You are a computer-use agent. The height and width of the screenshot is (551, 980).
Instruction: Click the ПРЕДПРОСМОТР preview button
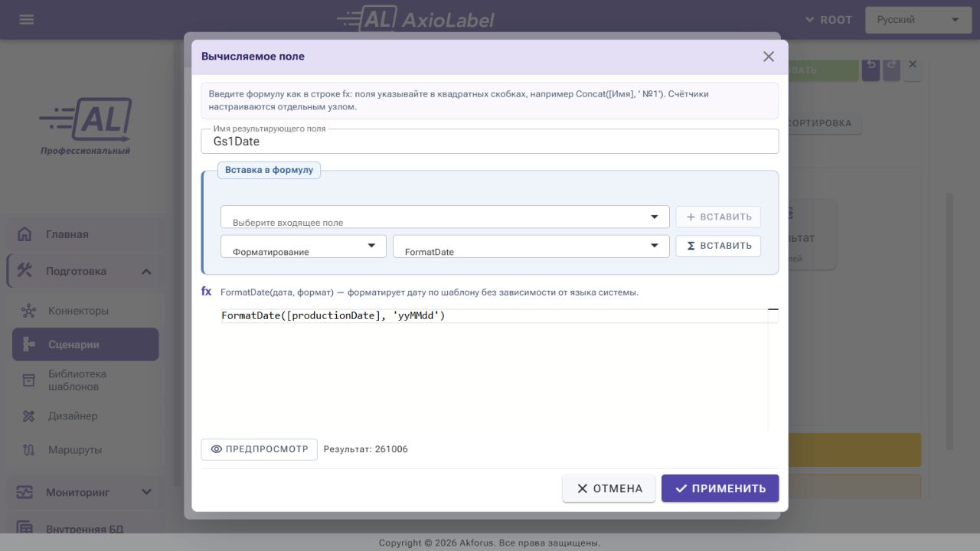pyautogui.click(x=259, y=449)
